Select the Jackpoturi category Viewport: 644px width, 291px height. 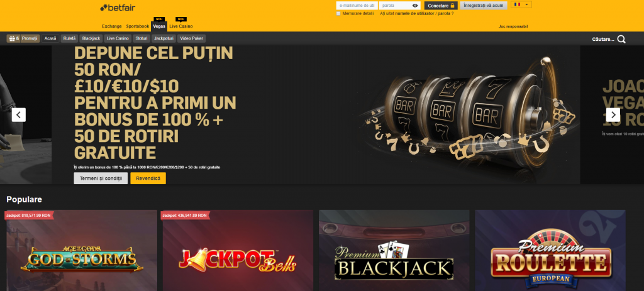click(164, 38)
